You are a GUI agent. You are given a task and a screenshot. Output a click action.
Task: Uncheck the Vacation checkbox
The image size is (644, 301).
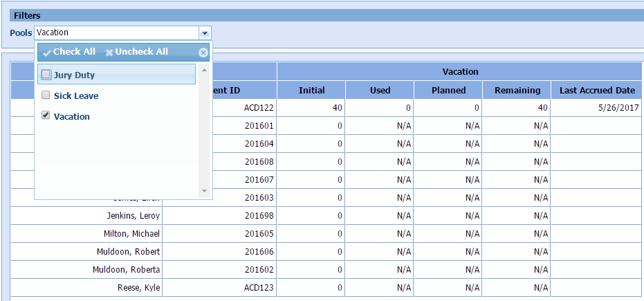pos(46,116)
